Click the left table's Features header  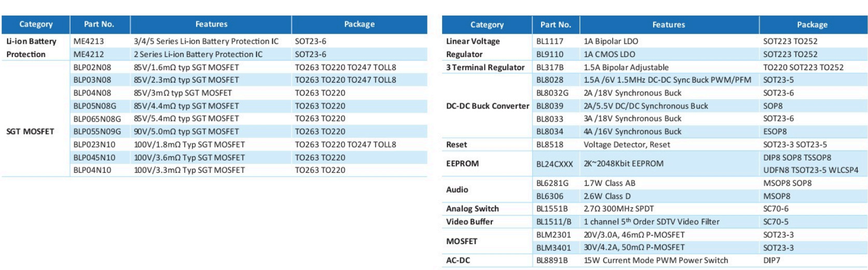click(x=211, y=24)
